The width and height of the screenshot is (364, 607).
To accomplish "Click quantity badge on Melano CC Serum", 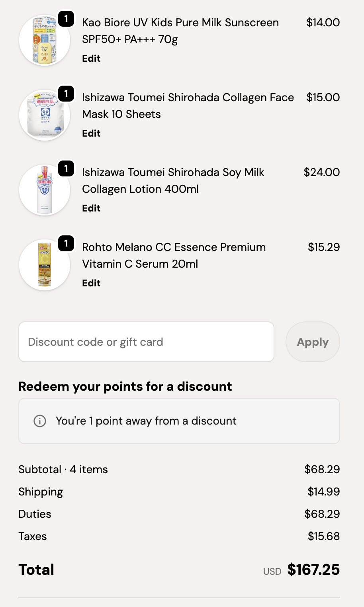I will click(x=66, y=243).
